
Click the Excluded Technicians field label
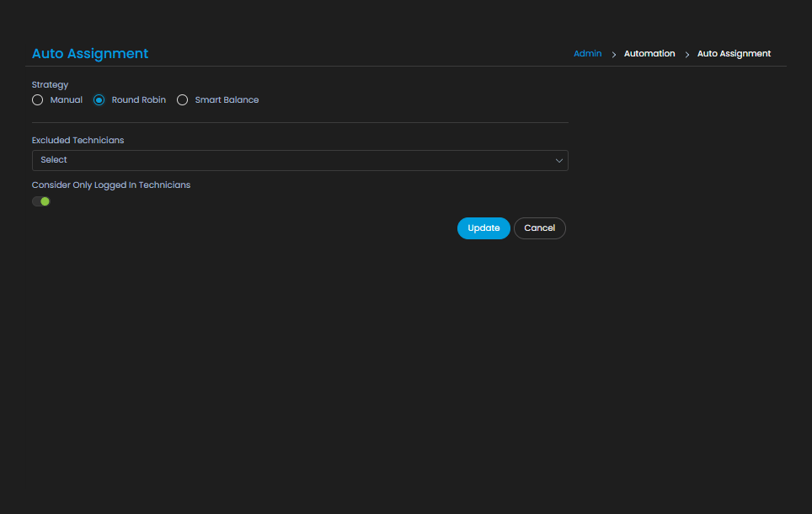77,141
